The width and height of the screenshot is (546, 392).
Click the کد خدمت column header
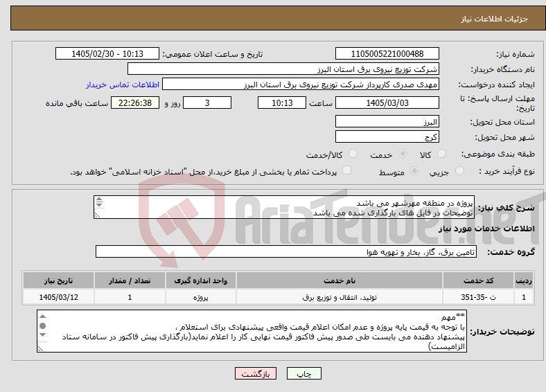[479, 280]
